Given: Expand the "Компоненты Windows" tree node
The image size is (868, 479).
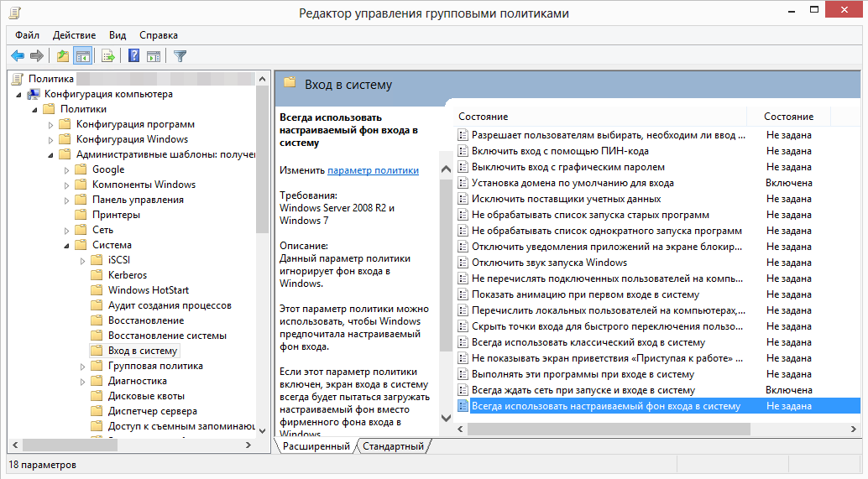Looking at the screenshot, I should 67,185.
